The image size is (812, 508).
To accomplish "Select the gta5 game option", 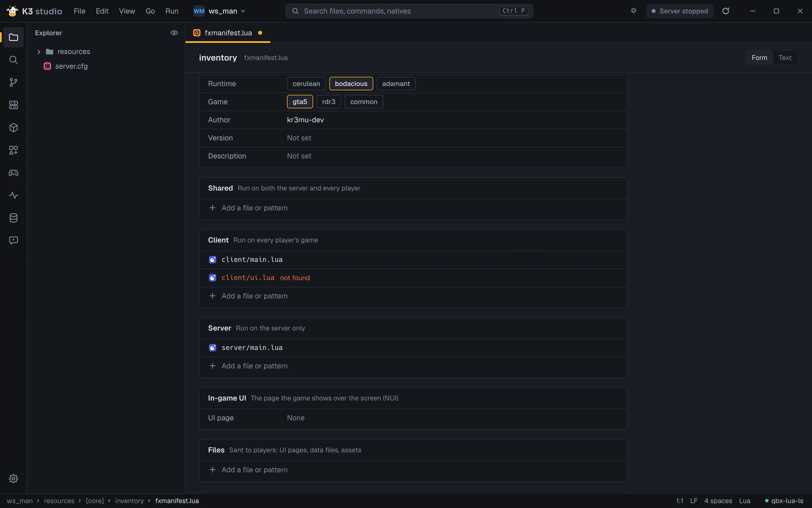I will [300, 102].
